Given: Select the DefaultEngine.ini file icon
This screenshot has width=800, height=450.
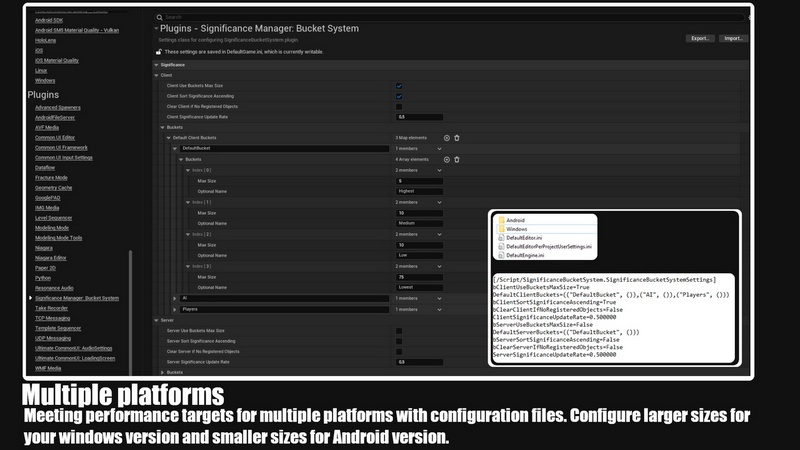Looking at the screenshot, I should pyautogui.click(x=500, y=254).
